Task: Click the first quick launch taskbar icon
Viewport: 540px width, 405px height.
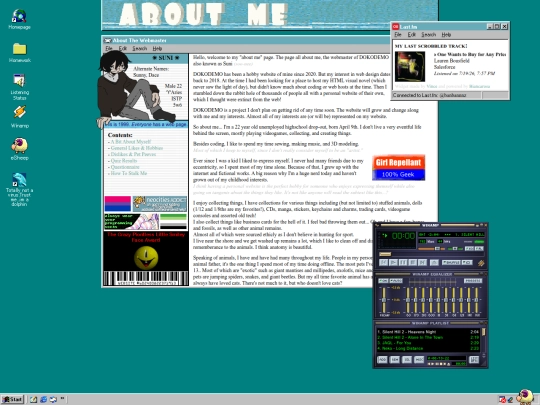Action: (x=33, y=399)
